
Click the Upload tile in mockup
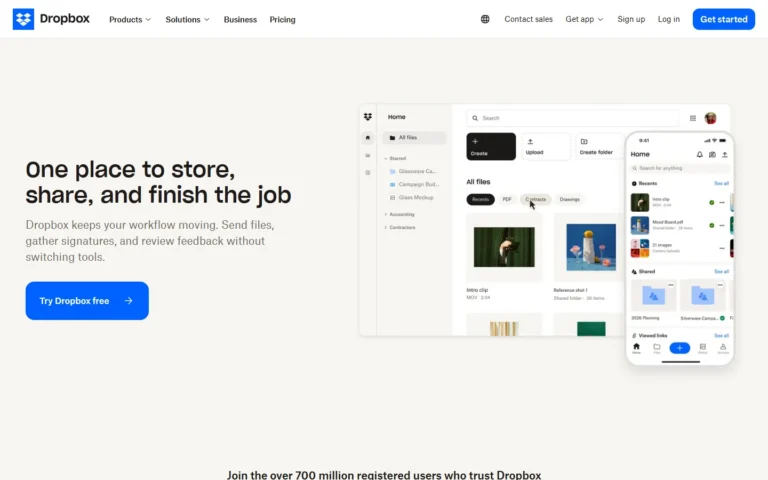pos(546,146)
